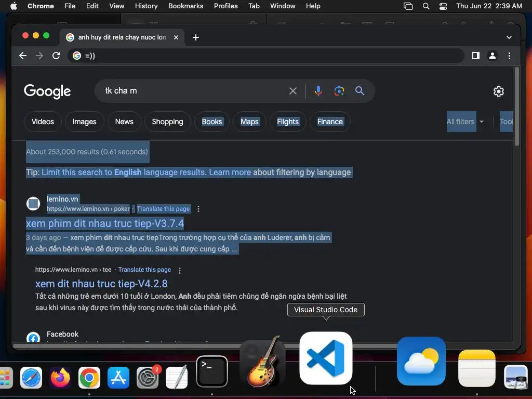
Task: Expand the All filters dropdown
Action: point(465,122)
